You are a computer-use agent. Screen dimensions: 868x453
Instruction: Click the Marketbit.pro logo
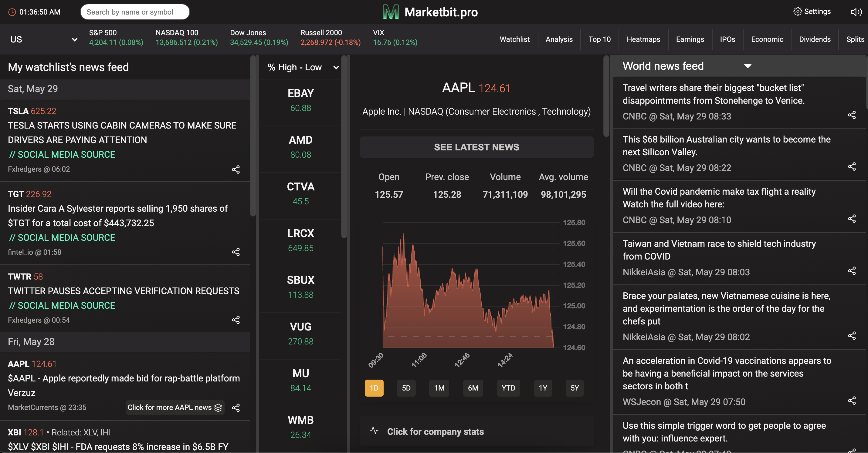tap(430, 12)
